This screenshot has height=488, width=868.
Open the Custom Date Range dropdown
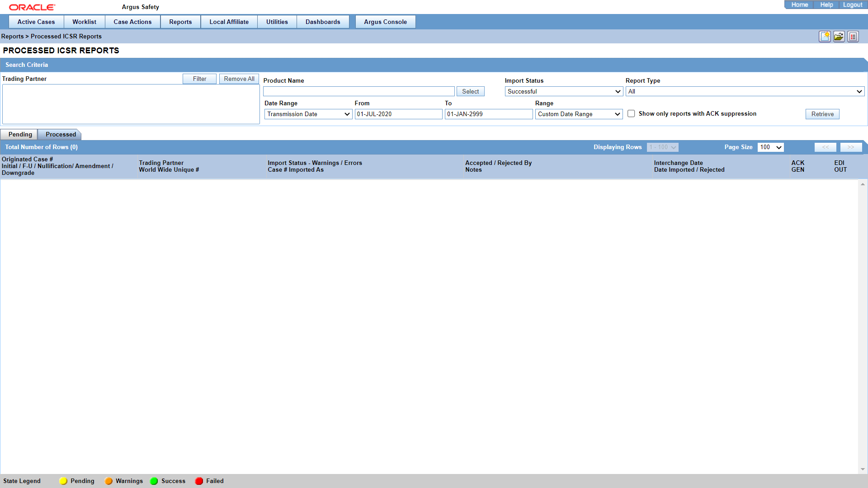coord(579,114)
